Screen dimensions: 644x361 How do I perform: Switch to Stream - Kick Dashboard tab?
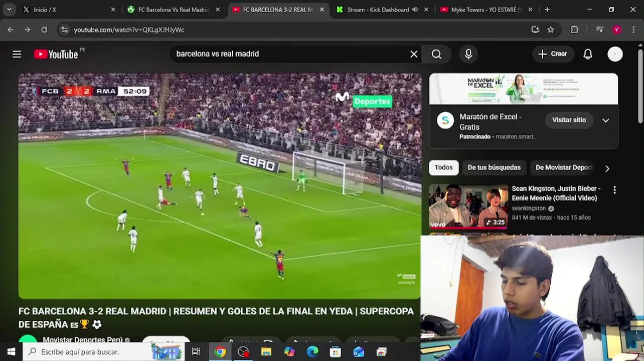[383, 10]
